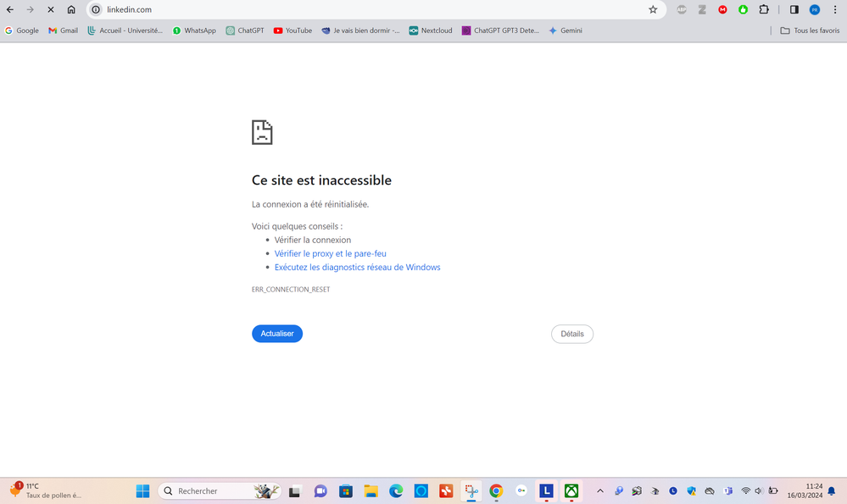Open the purple chat app on taskbar

(320, 491)
